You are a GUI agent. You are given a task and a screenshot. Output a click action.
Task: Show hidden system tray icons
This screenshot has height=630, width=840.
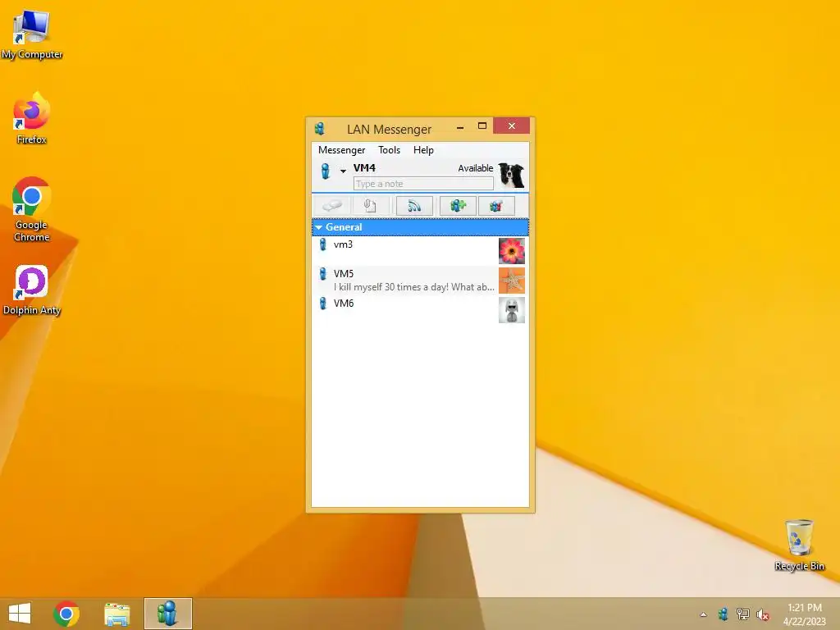click(x=703, y=614)
